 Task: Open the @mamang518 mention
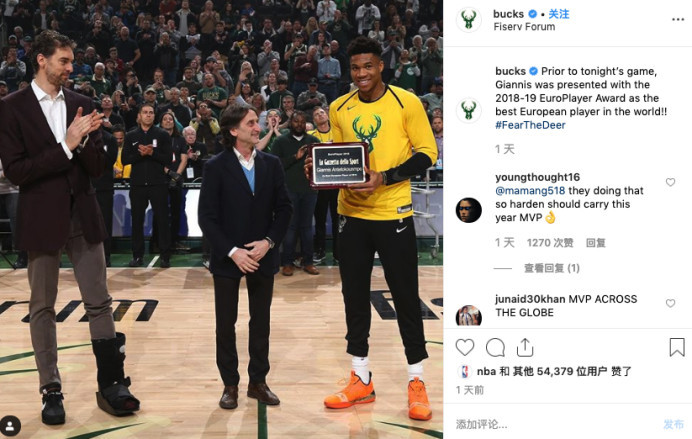(x=530, y=191)
